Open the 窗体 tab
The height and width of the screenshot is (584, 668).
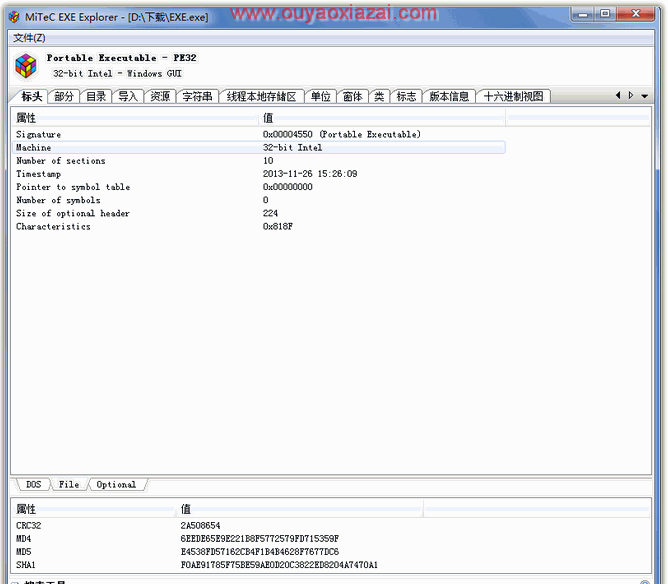click(352, 97)
